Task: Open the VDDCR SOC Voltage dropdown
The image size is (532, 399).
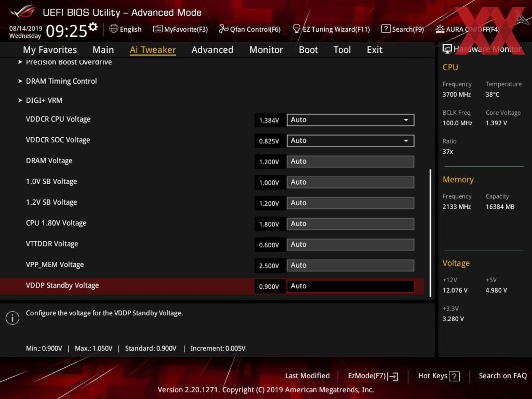Action: click(x=350, y=140)
